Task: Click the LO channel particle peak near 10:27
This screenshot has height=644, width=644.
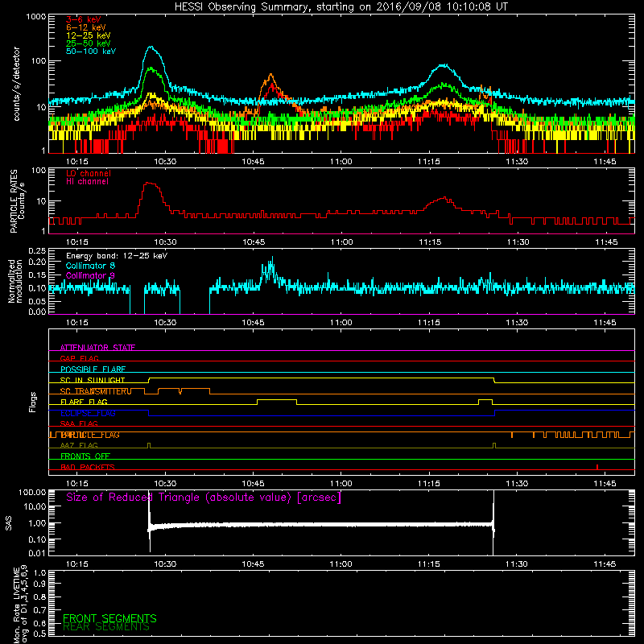Action: [151, 184]
